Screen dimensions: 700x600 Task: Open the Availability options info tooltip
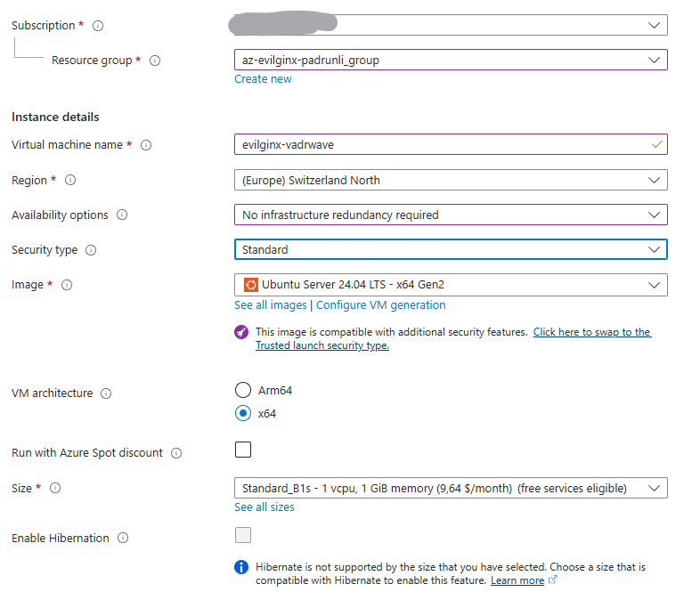tap(122, 215)
